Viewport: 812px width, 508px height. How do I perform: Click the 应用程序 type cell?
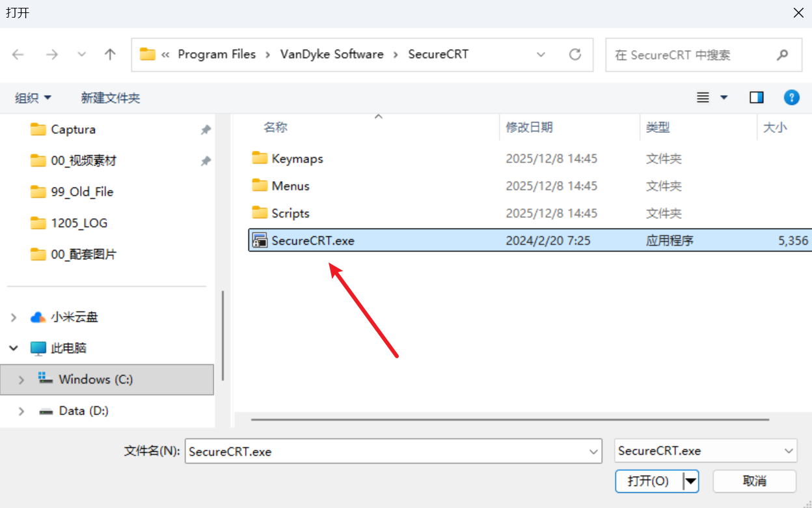pos(670,240)
